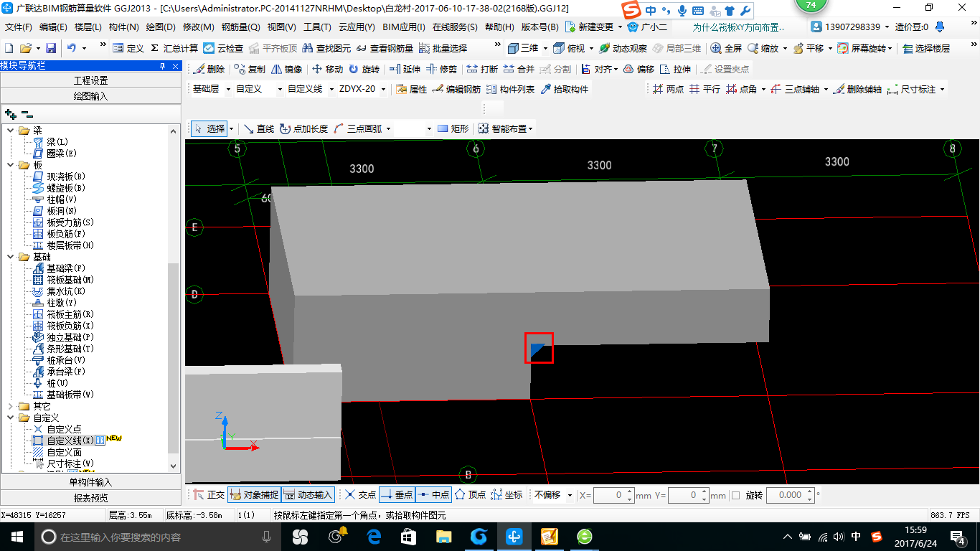Screen dimensions: 980x551
Task: Open the 构件(N) menu
Action: 124,27
